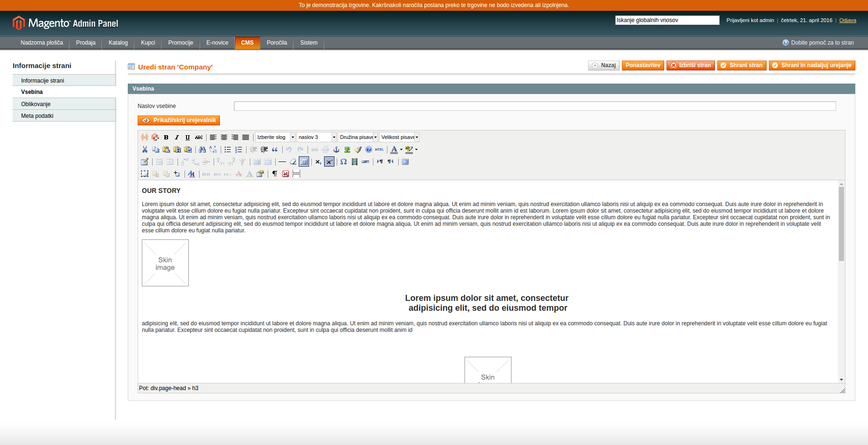Click Nazaj back button
The image size is (868, 445).
pyautogui.click(x=604, y=65)
